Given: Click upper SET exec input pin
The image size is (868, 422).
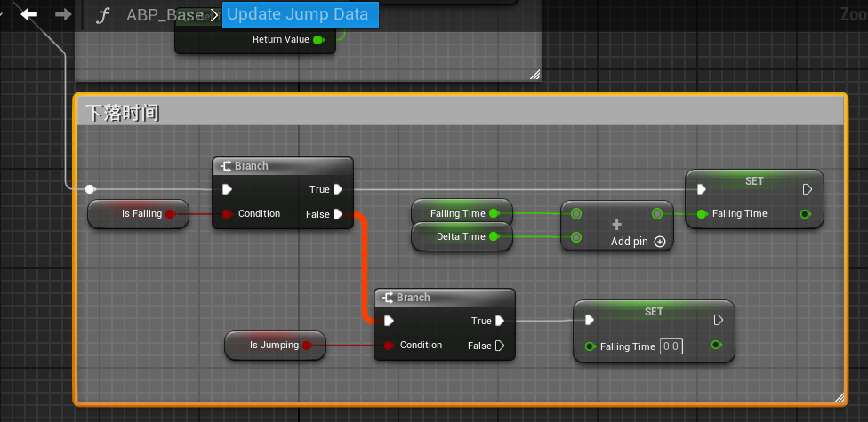Looking at the screenshot, I should point(702,190).
